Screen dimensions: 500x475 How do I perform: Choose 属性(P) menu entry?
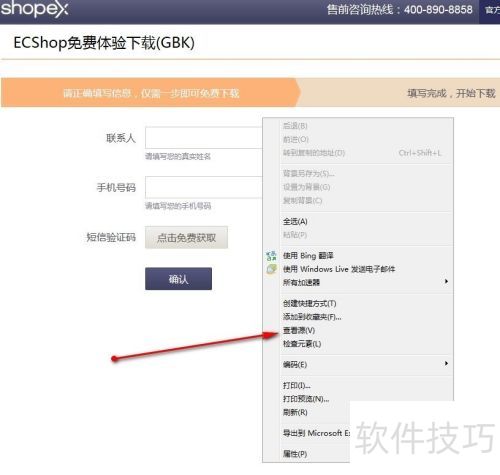[295, 454]
